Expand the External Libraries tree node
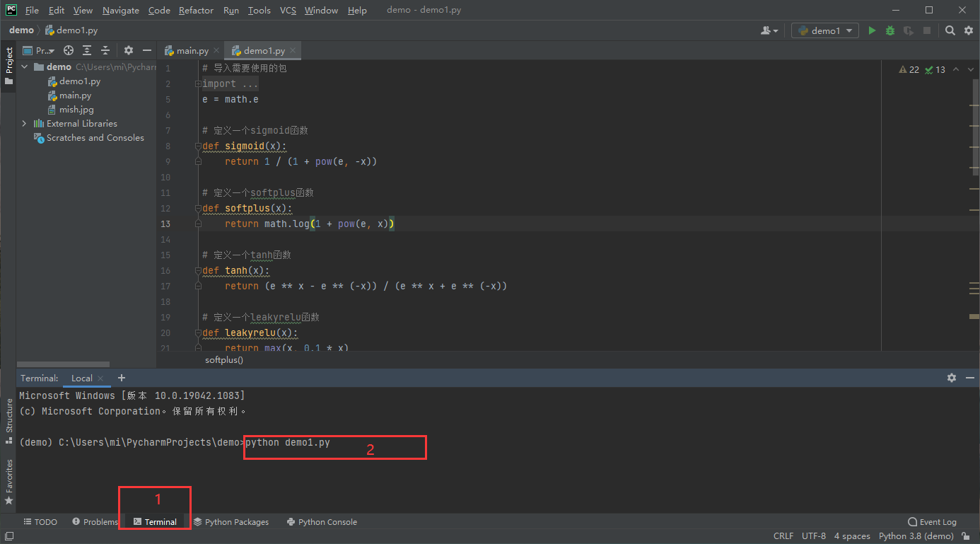 click(25, 124)
